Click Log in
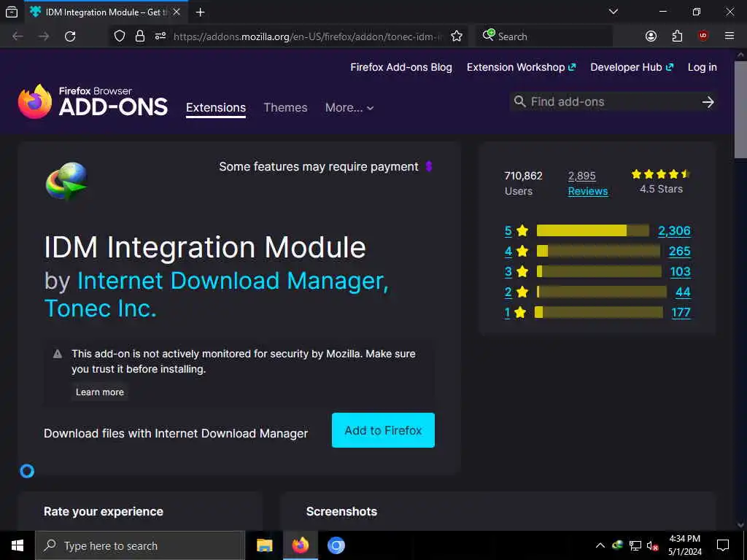747x560 pixels. [703, 67]
